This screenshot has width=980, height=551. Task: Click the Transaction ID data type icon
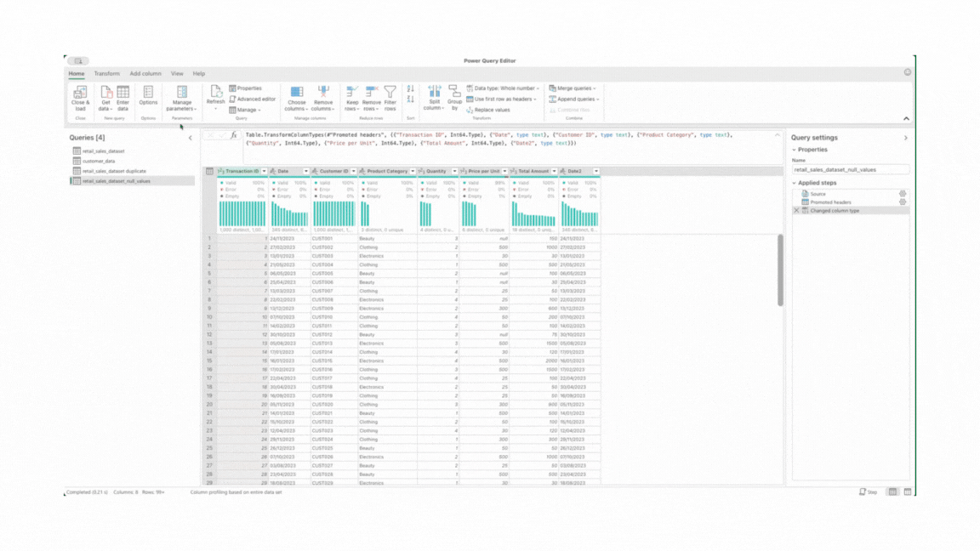221,171
